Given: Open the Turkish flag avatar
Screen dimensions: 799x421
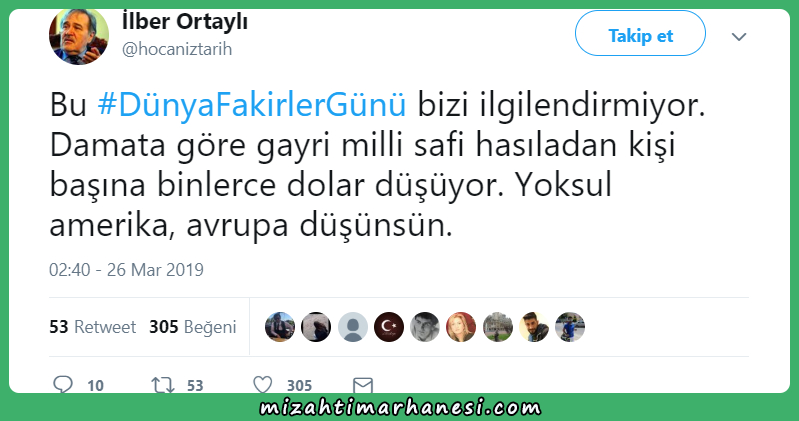Looking at the screenshot, I should pos(389,327).
